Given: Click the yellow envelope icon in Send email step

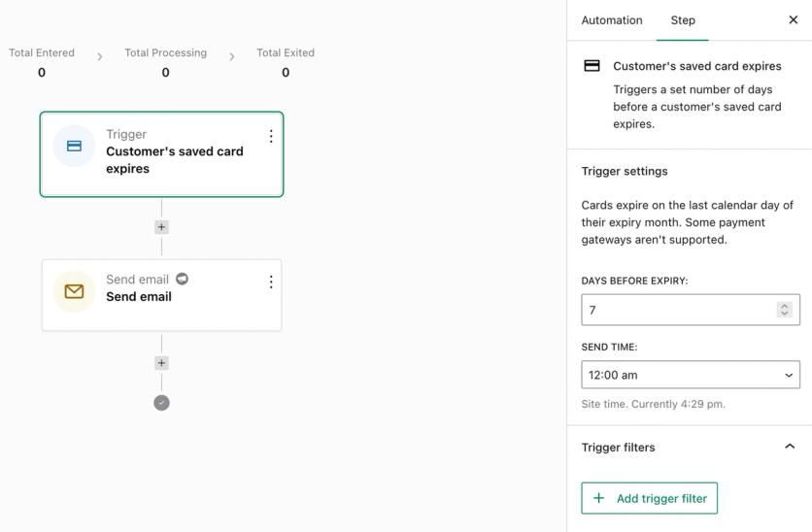Looking at the screenshot, I should pyautogui.click(x=74, y=291).
